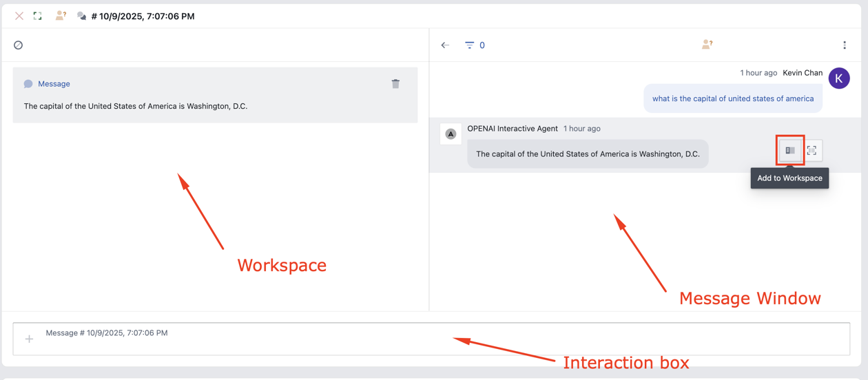Click Kevin Chan's purple K avatar

[839, 78]
